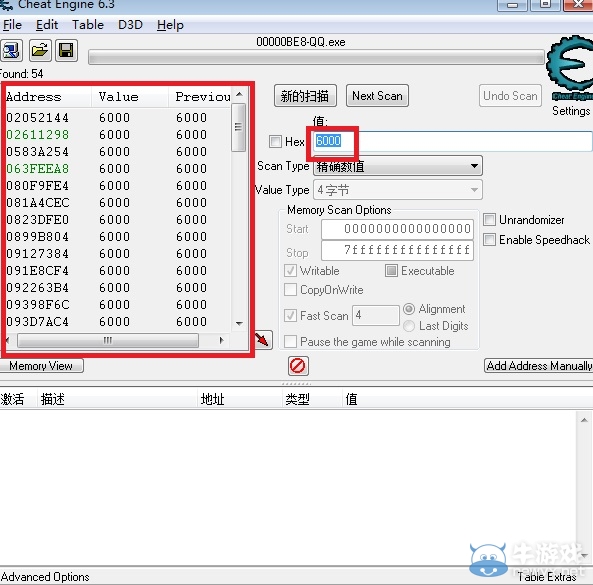
Task: Select address 02611298 row
Action: click(117, 135)
